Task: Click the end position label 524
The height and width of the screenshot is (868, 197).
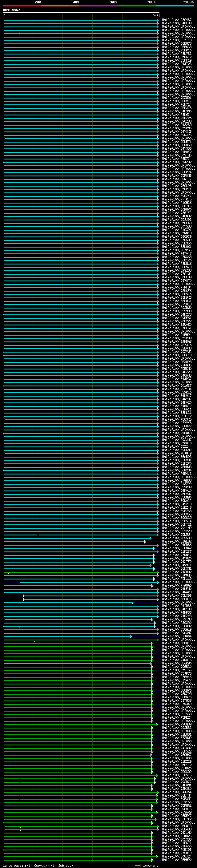Action: 155,15
